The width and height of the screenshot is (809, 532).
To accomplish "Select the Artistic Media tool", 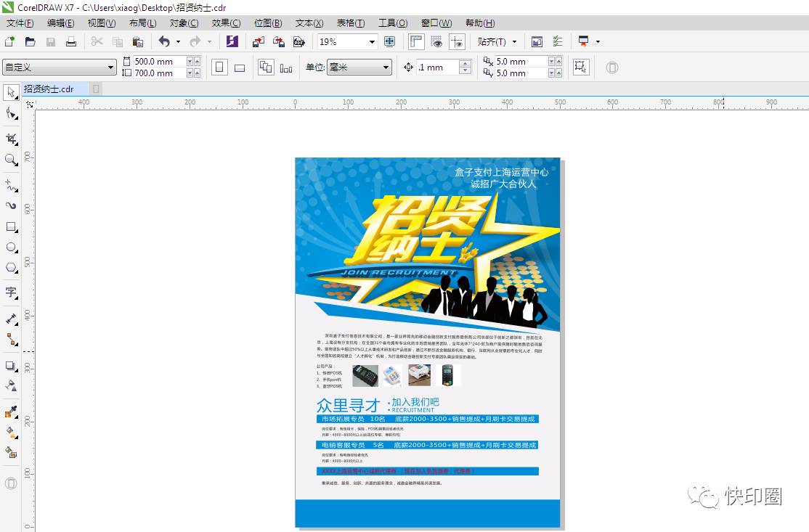I will click(11, 205).
